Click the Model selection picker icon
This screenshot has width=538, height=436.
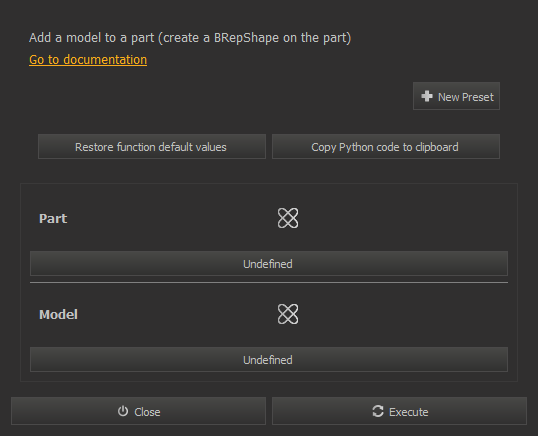(288, 314)
